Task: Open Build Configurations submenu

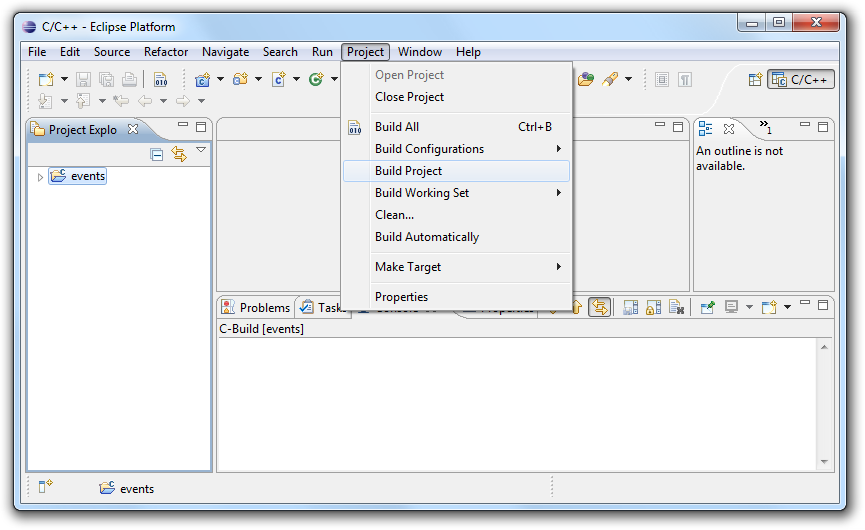Action: 456,149
